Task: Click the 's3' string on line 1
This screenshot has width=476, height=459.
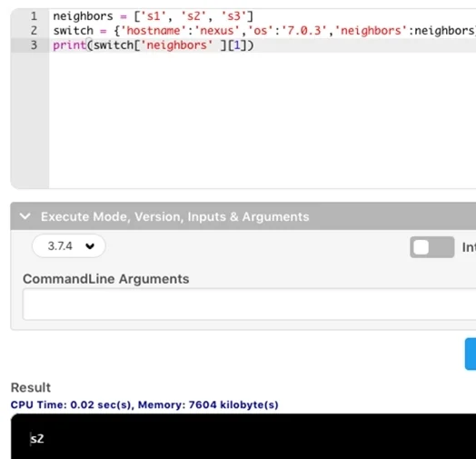Action: pos(233,16)
